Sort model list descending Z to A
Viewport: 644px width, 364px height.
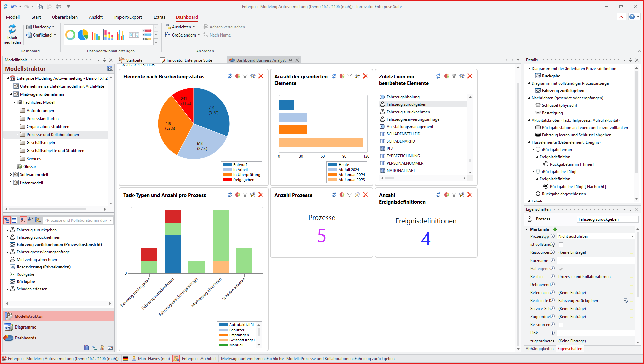[30, 220]
